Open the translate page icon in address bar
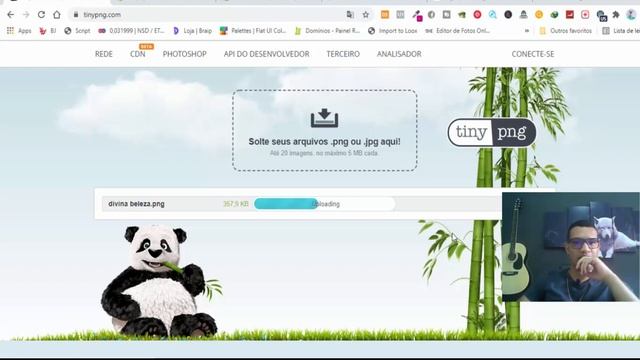Screen dimensions: 640x360 click(350, 15)
